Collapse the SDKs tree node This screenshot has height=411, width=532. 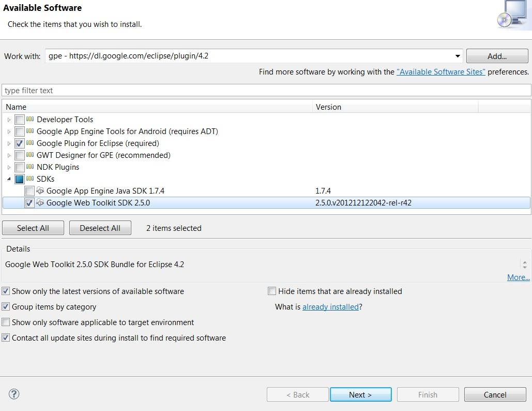pyautogui.click(x=9, y=179)
